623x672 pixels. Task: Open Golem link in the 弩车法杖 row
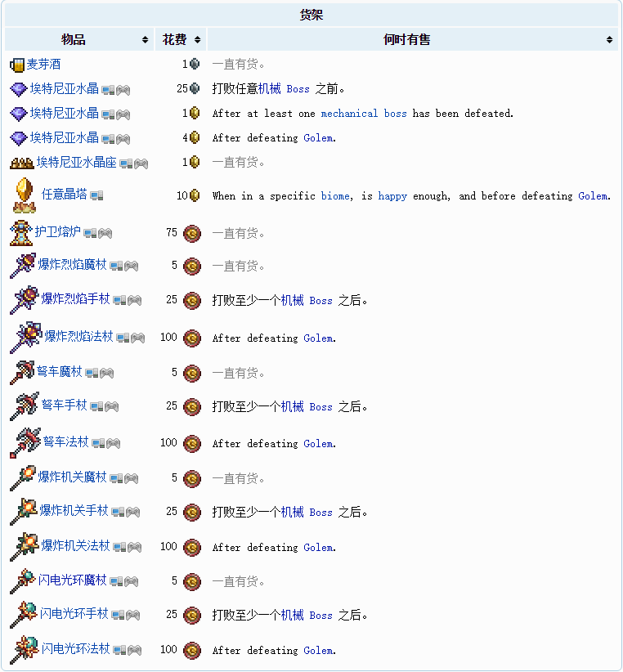pyautogui.click(x=318, y=444)
